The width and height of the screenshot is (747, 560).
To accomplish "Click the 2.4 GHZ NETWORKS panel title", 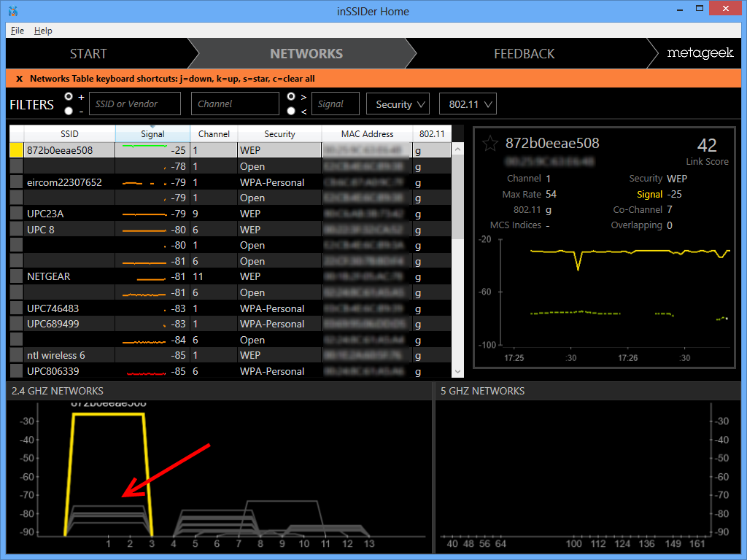I will [x=57, y=391].
